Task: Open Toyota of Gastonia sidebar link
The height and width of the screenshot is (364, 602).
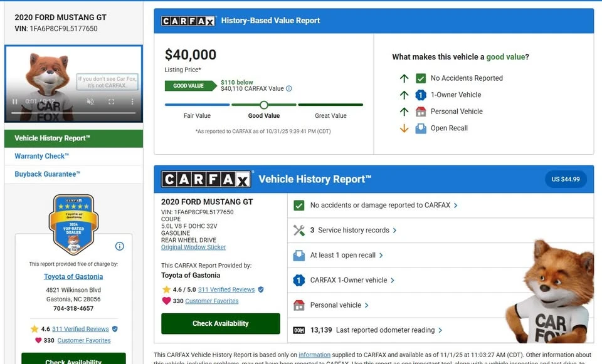Action: tap(73, 276)
